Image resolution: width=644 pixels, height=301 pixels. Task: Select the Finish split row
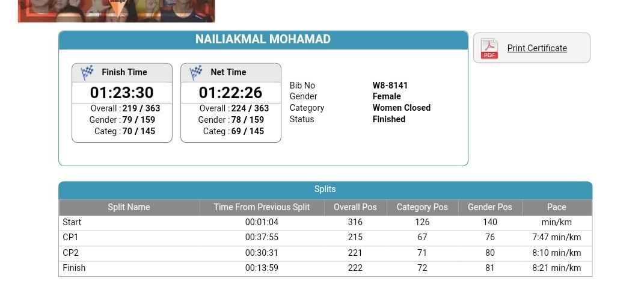tap(325, 268)
